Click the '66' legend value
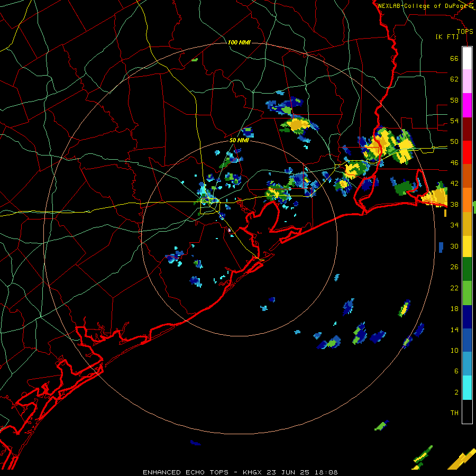Screen dimensions: 476x476 (454, 59)
